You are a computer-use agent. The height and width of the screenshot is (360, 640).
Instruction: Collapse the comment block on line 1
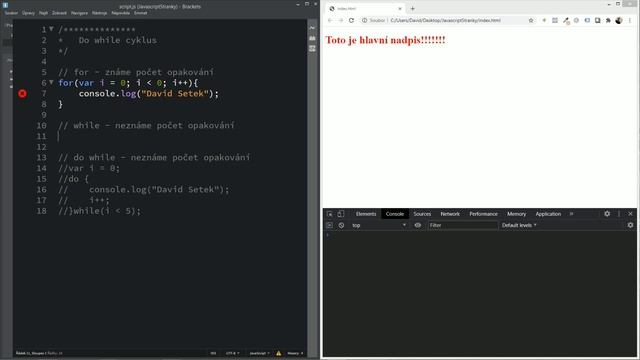coord(51,29)
